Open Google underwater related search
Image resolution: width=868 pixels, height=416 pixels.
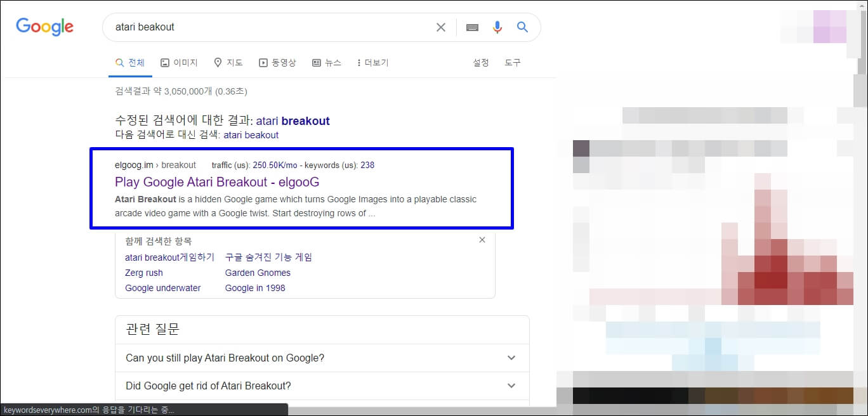pos(163,288)
